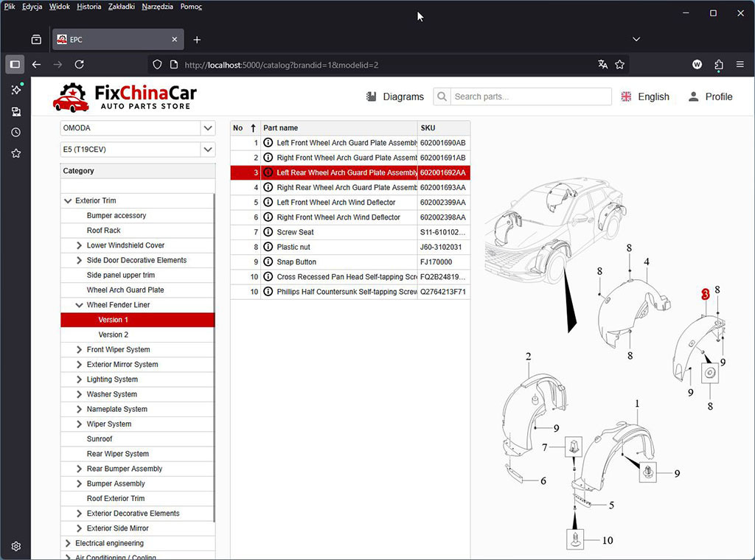
Task: Sort parts by the No column header
Action: [x=244, y=128]
